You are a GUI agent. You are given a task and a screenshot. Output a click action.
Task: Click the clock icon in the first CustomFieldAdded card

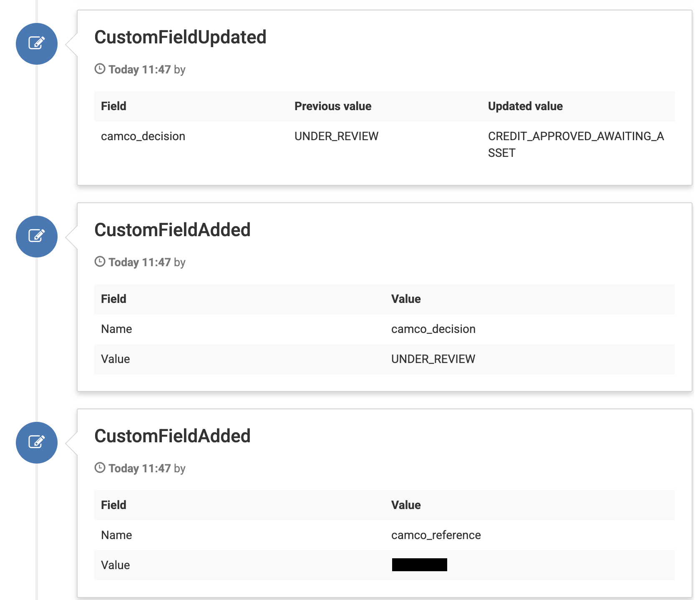coord(100,262)
